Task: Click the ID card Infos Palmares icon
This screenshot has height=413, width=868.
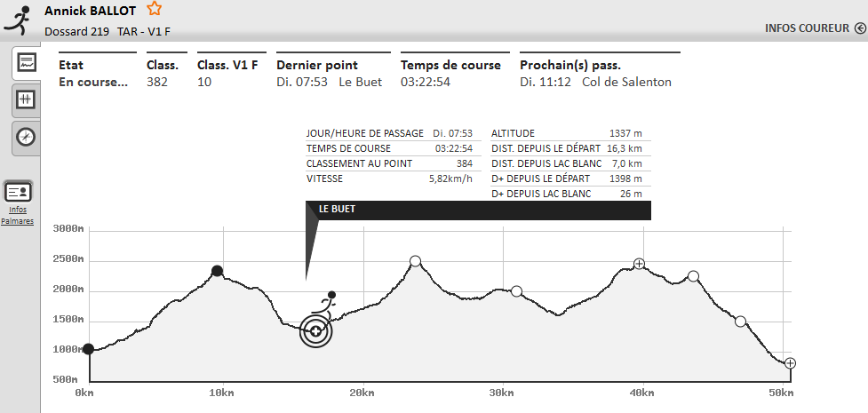Action: pos(18,191)
